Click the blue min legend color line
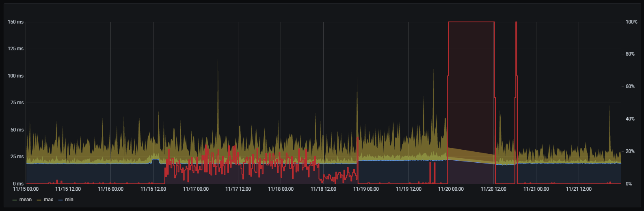The image size is (644, 211). pyautogui.click(x=61, y=200)
